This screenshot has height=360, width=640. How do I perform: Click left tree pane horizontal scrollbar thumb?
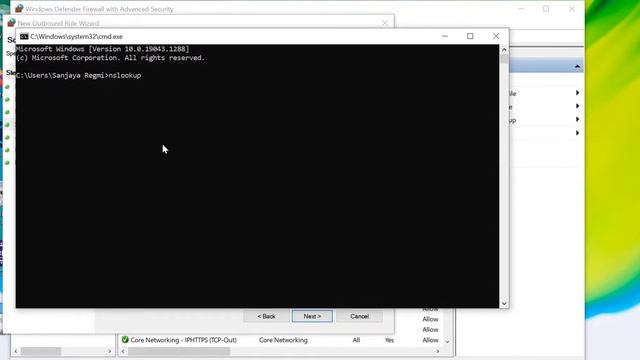[x=41, y=351]
